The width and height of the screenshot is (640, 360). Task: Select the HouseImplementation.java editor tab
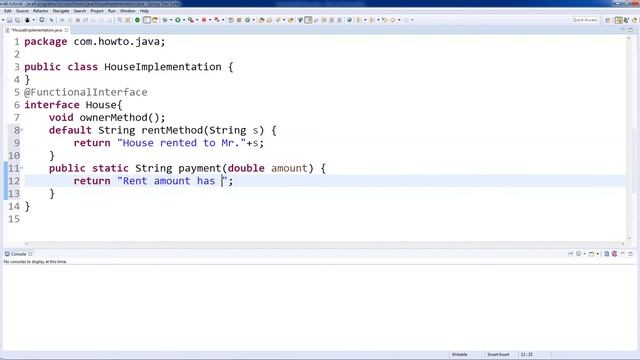37,30
